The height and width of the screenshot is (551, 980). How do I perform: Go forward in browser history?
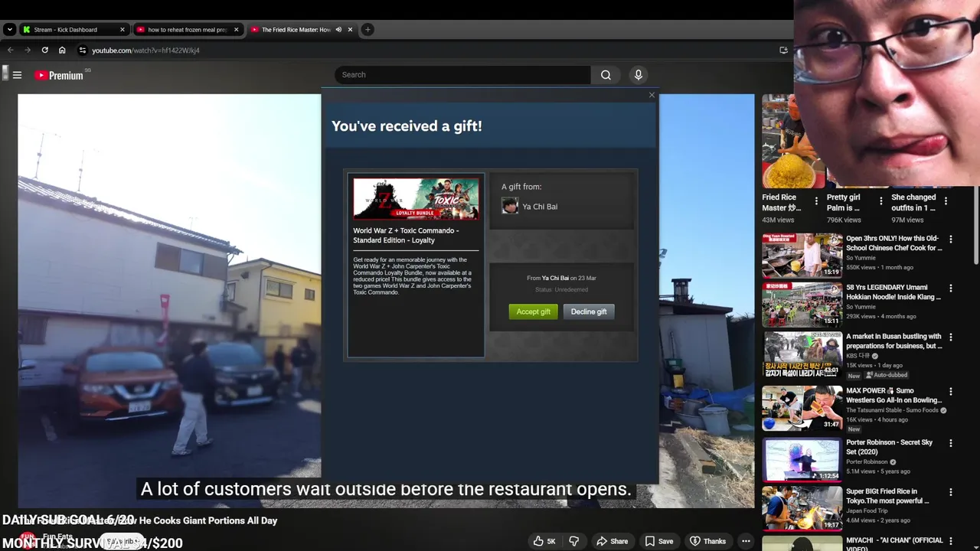click(28, 51)
